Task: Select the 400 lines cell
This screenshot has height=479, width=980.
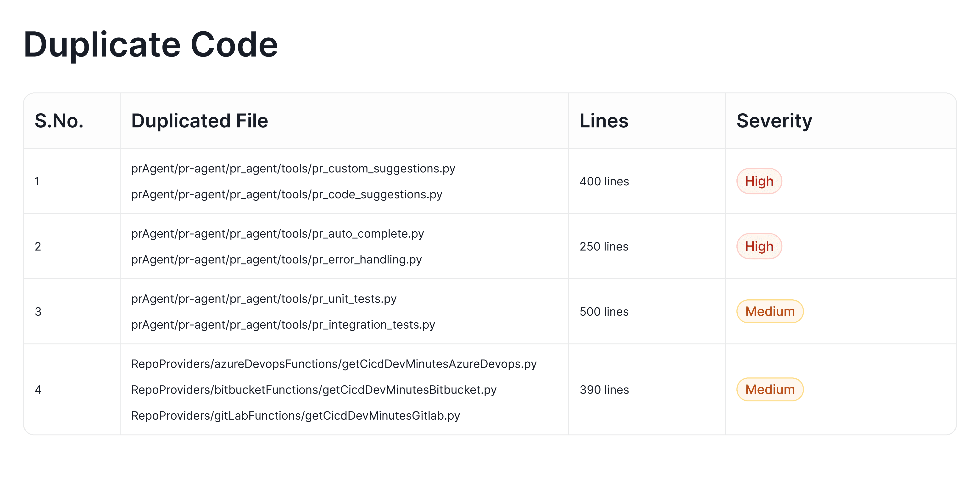Action: point(604,181)
